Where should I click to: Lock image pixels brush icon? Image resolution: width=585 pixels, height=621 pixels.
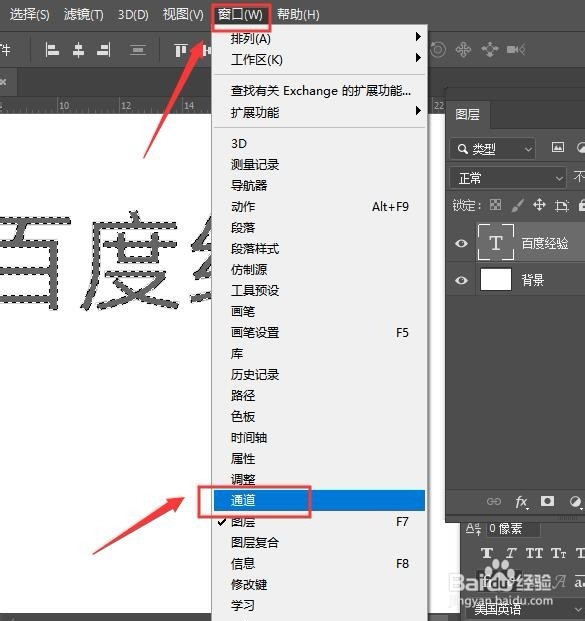pos(518,205)
